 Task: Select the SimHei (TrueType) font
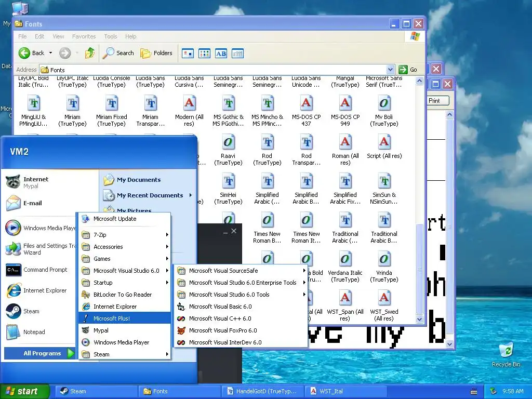228,189
